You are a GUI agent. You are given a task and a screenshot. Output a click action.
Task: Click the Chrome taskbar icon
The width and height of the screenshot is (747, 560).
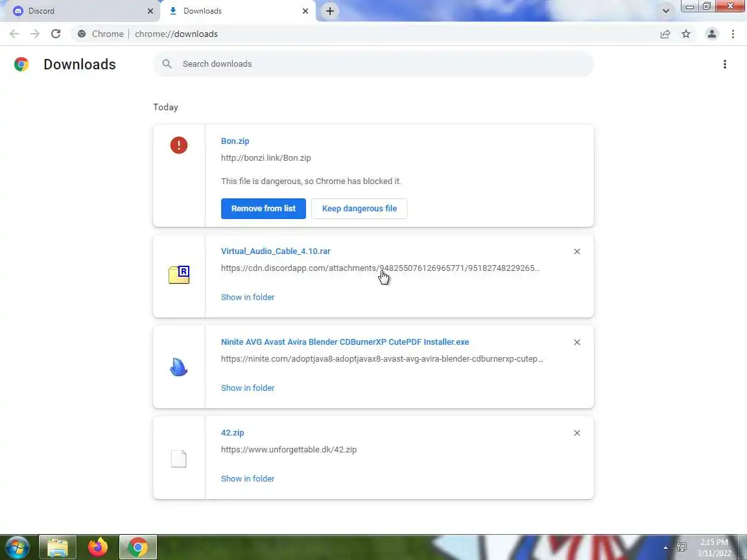[137, 548]
